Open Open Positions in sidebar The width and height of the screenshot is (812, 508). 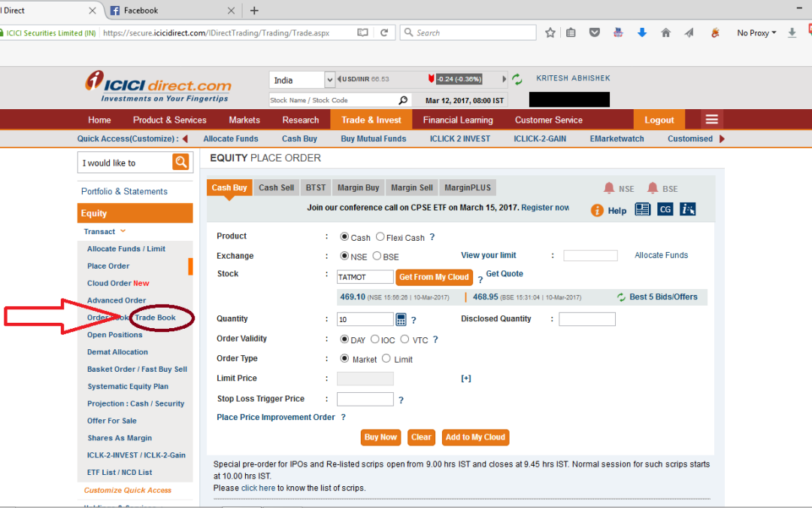tap(114, 335)
